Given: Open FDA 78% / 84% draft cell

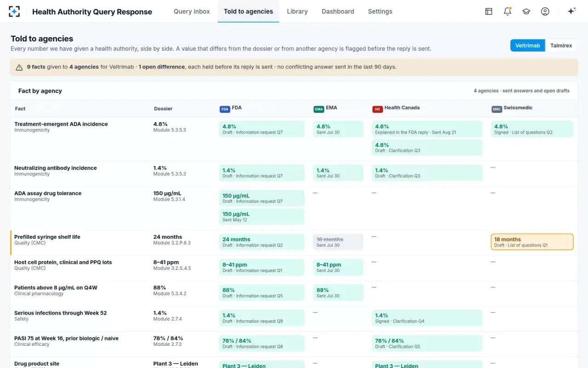Looking at the screenshot, I should (x=262, y=343).
